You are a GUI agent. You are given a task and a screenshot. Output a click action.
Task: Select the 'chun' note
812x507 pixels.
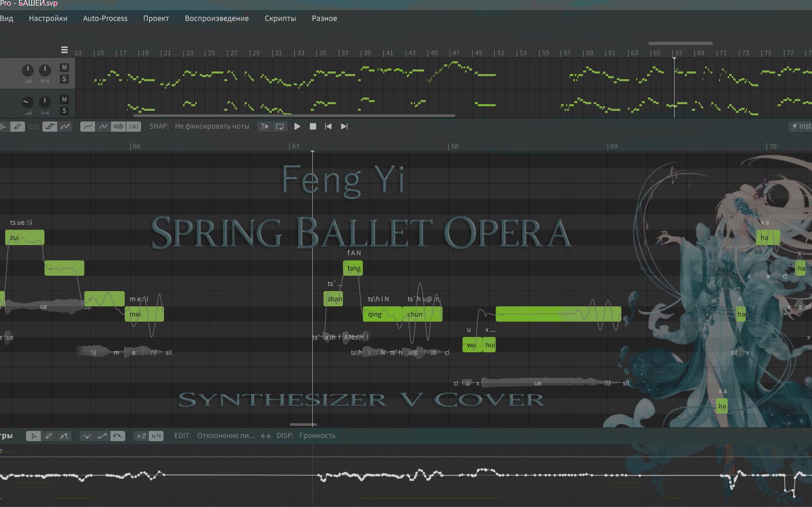pos(422,314)
